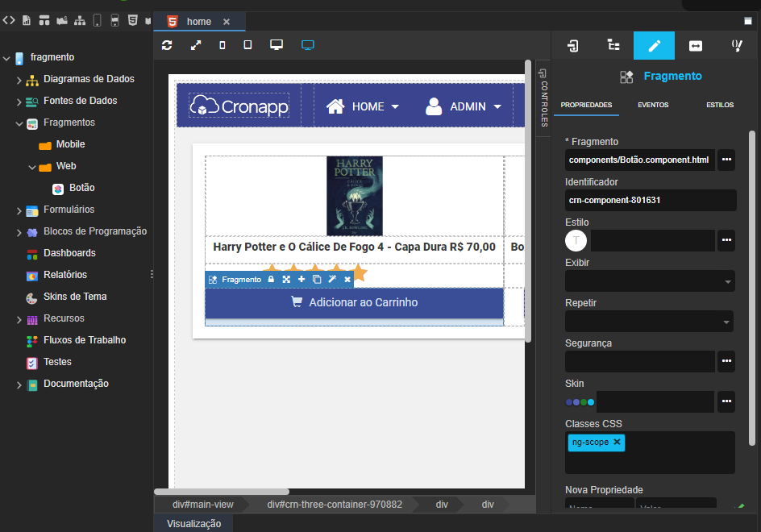Viewport: 761px width, 532px height.
Task: Browse for Fragmento file with ellipsis button
Action: pyautogui.click(x=726, y=160)
